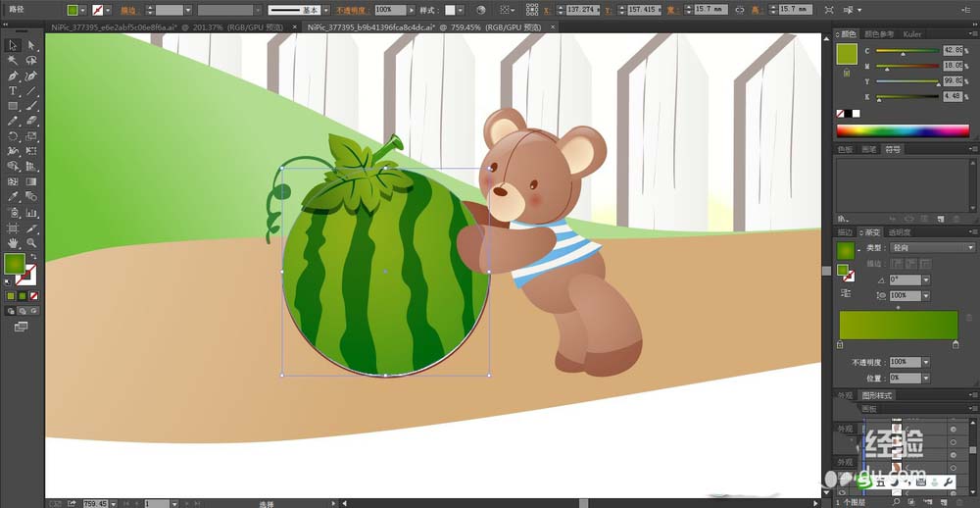Open the gradient angle dropdown
The height and width of the screenshot is (508, 980).
click(926, 279)
